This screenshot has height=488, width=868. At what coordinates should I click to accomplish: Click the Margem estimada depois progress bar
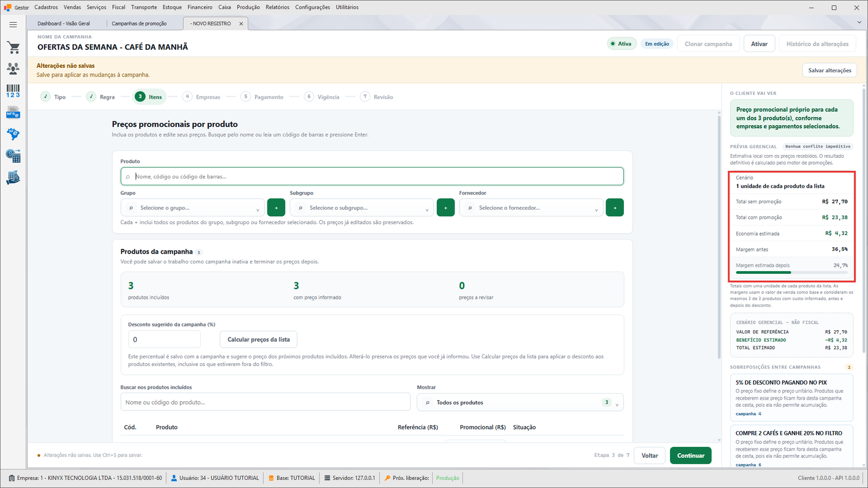pyautogui.click(x=792, y=272)
